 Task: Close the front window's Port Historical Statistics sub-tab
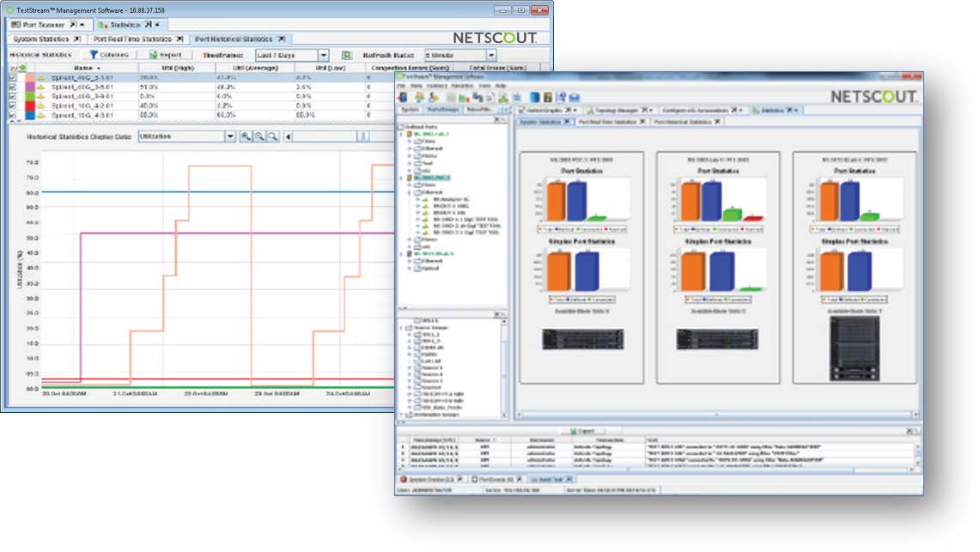point(717,122)
